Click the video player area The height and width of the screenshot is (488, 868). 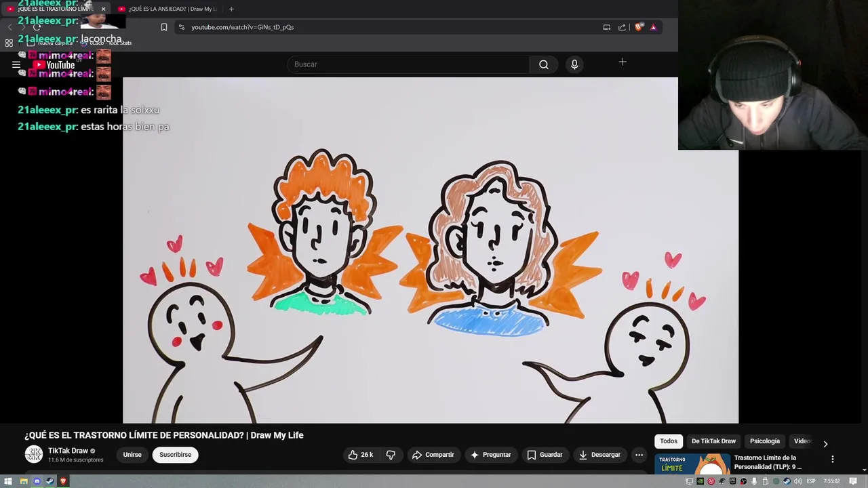tap(431, 251)
